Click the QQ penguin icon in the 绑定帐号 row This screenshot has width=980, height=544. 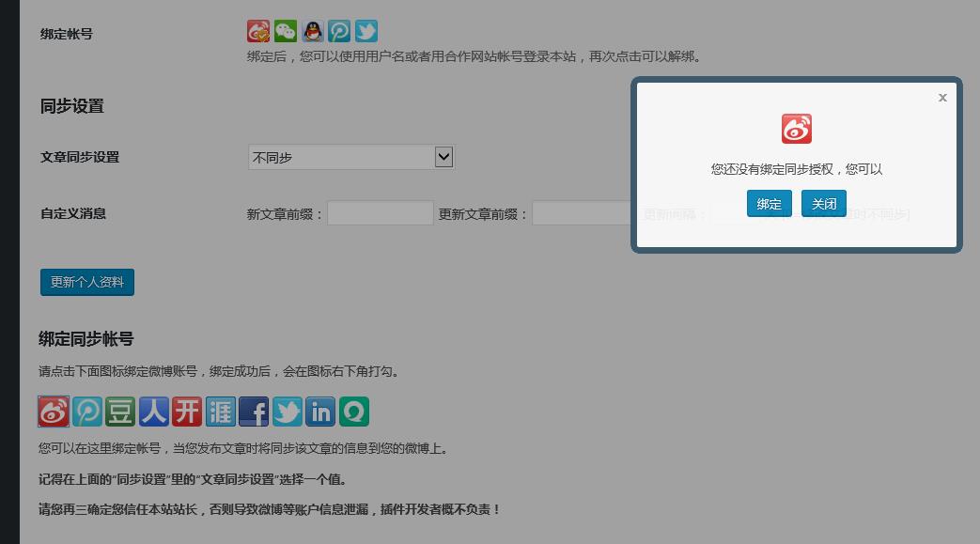click(x=313, y=31)
